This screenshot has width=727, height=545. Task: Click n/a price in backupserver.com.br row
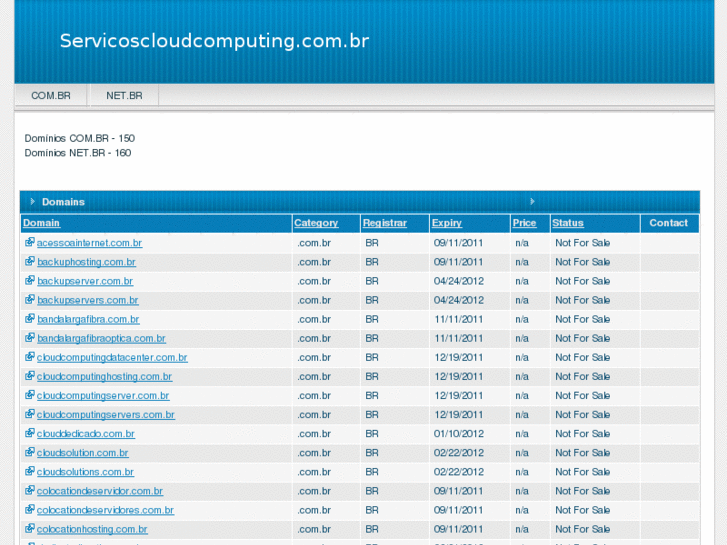point(522,281)
